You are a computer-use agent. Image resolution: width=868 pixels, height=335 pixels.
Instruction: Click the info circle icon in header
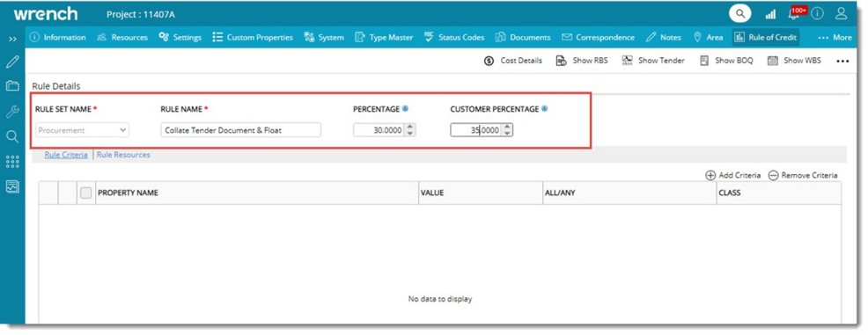click(x=818, y=14)
